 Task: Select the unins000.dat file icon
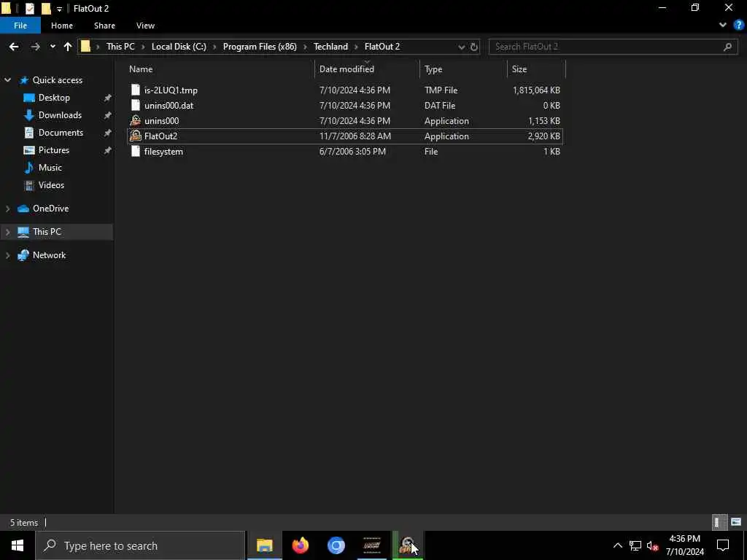[135, 105]
